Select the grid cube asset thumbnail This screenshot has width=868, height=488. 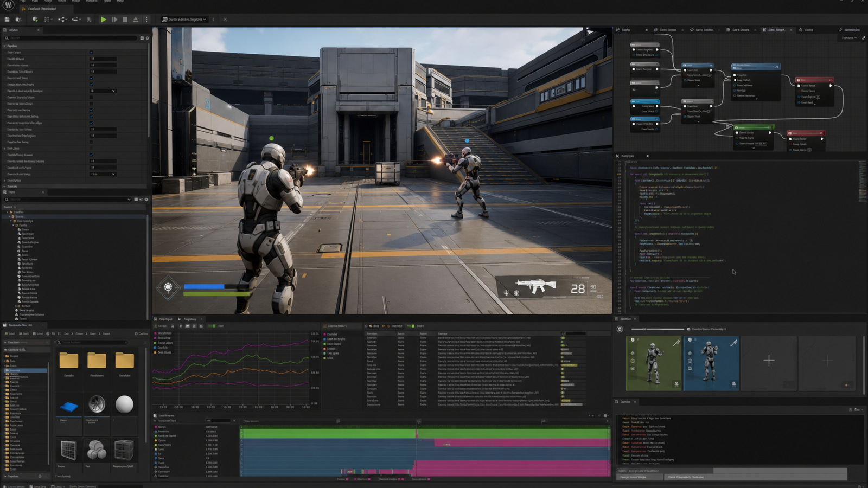point(69,450)
